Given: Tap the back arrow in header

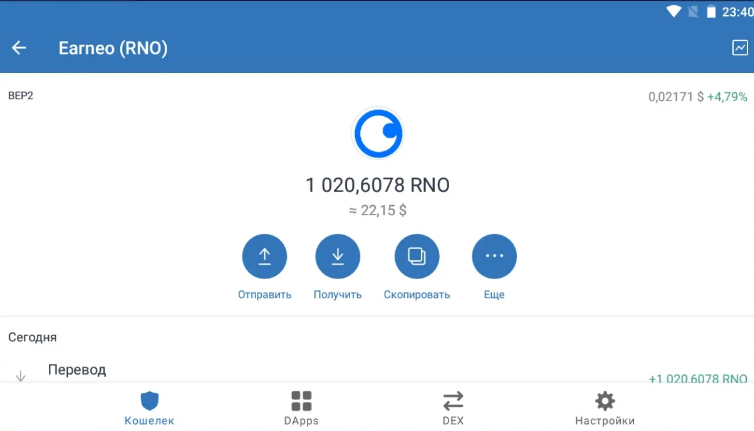Looking at the screenshot, I should click(x=19, y=48).
